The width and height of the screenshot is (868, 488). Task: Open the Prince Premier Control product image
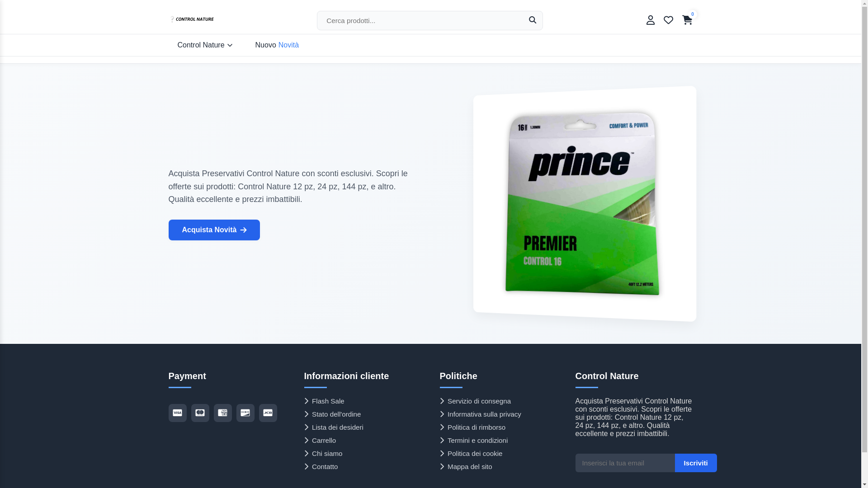[585, 204]
